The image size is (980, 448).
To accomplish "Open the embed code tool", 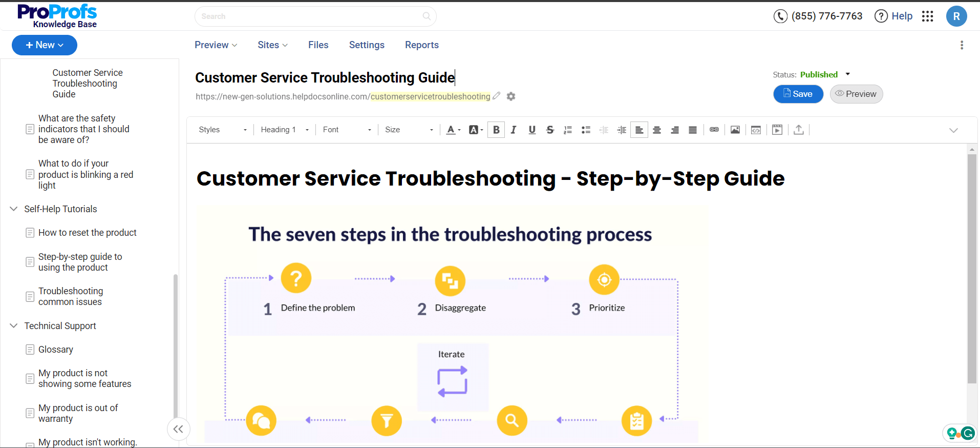I will tap(756, 130).
